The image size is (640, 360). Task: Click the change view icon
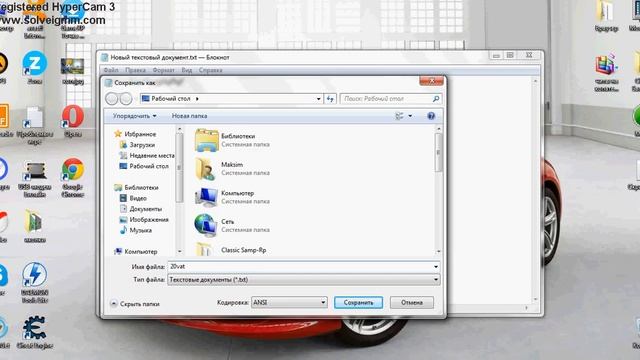click(399, 116)
